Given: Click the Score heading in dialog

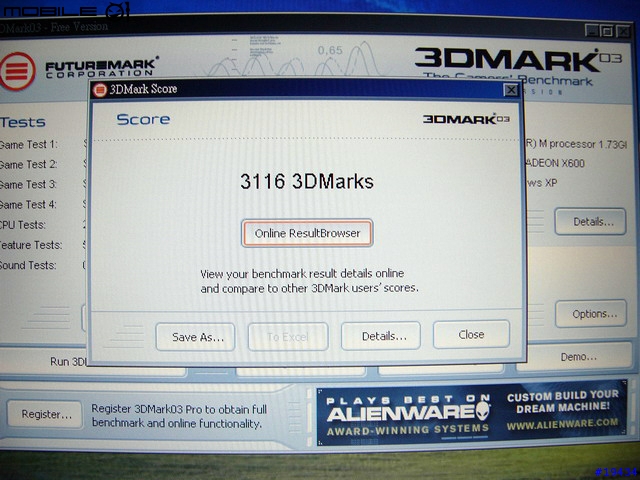Looking at the screenshot, I should coord(143,119).
